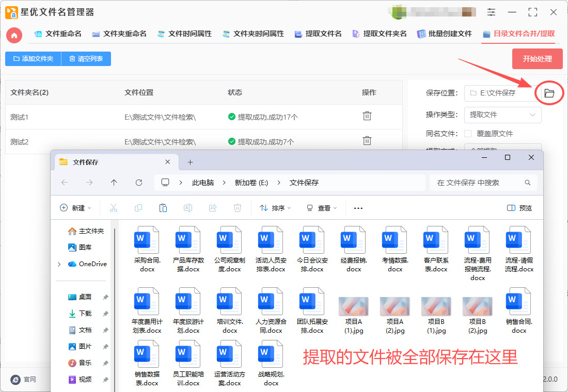Go up one folder level in explorer
Screen dimensions: 568x392
(x=114, y=183)
